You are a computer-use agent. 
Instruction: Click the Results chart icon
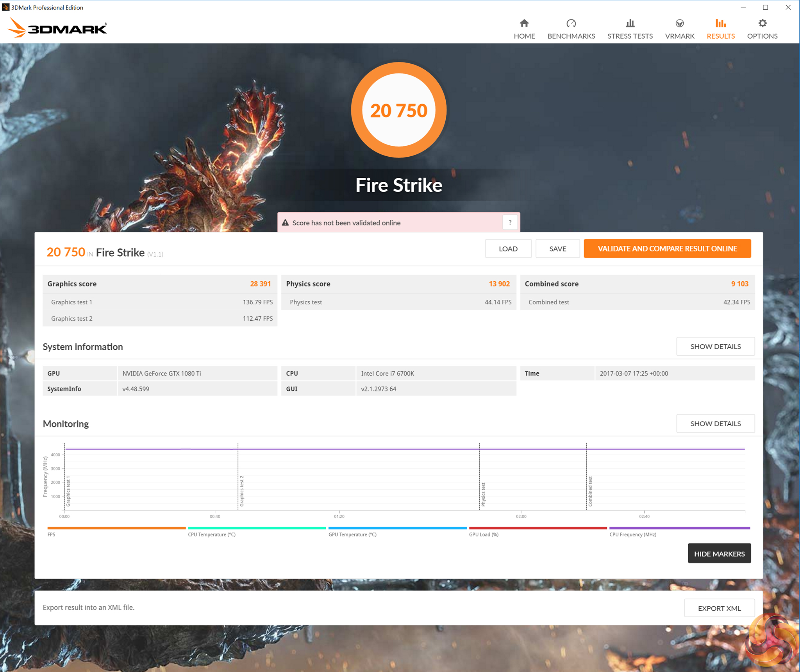pyautogui.click(x=720, y=23)
